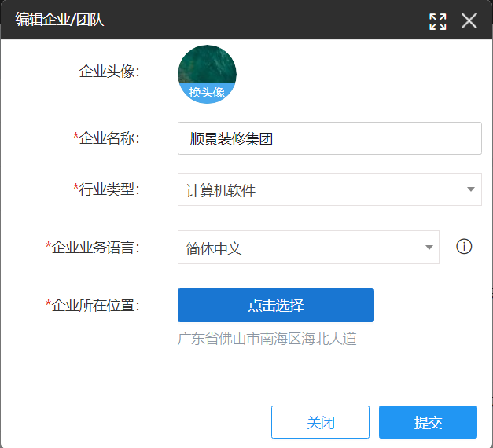
Task: Open the 企业业务语言 dropdown
Action: click(308, 248)
